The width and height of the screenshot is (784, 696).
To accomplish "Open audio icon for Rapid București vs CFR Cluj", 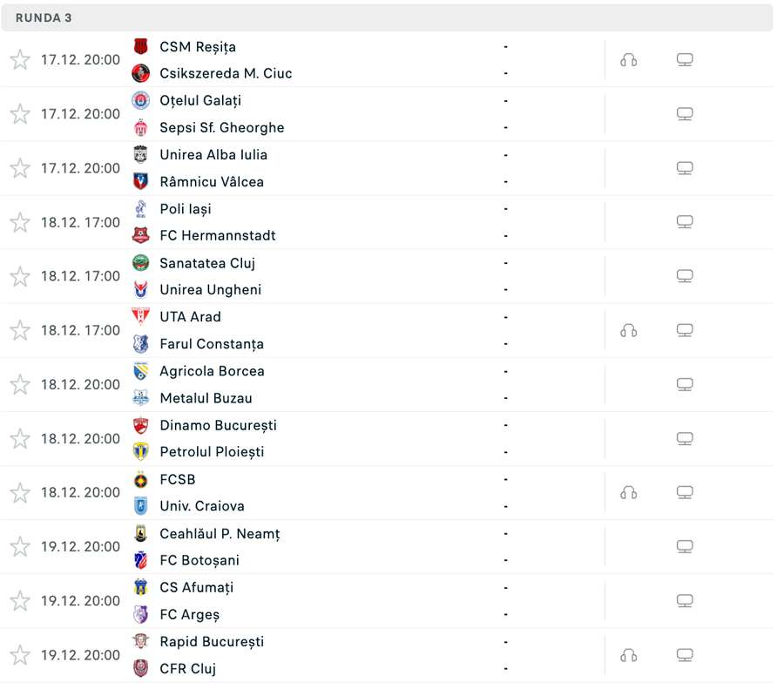I will click(x=628, y=655).
